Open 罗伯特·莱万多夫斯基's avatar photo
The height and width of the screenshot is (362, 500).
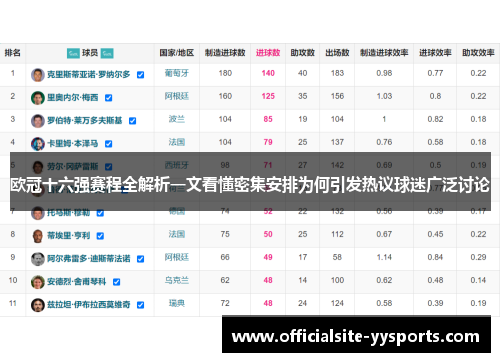click(38, 121)
